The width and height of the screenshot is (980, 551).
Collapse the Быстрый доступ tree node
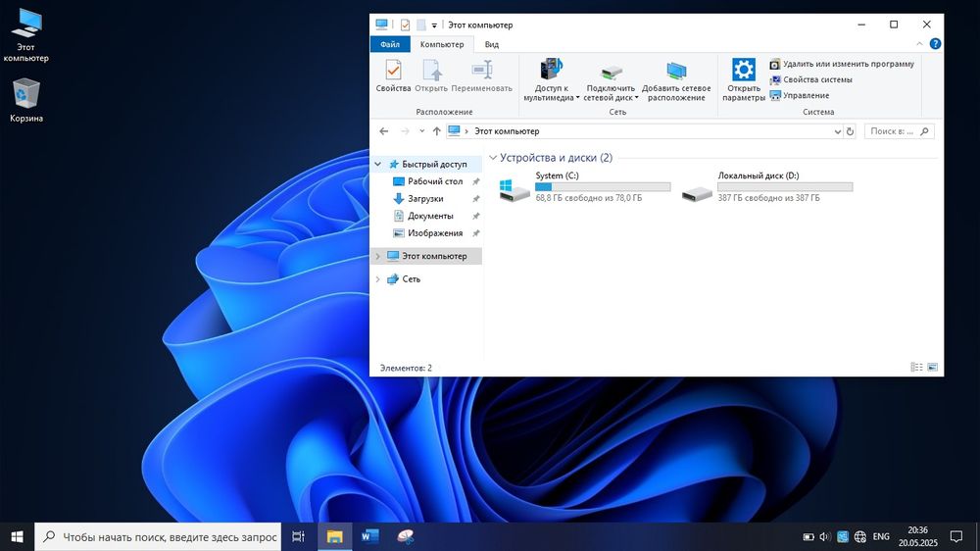point(378,165)
